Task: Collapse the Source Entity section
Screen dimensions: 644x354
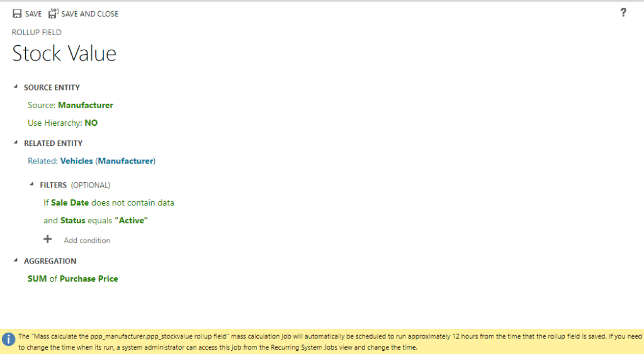Action: 16,87
